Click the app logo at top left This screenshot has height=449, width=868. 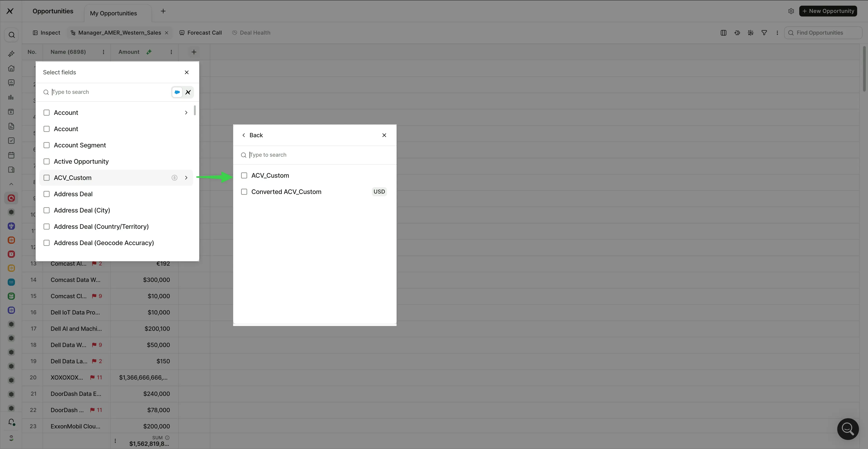10,11
